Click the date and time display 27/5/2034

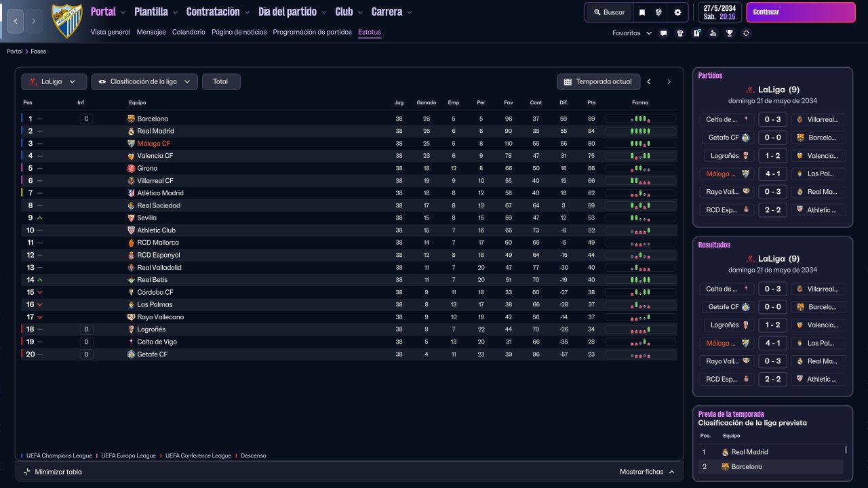[x=719, y=12]
